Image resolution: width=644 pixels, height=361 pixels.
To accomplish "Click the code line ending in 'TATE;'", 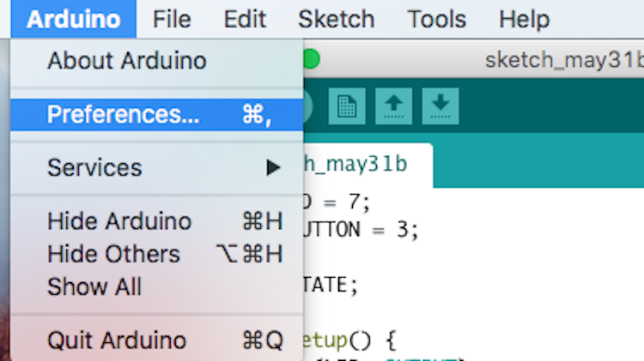I will point(331,285).
